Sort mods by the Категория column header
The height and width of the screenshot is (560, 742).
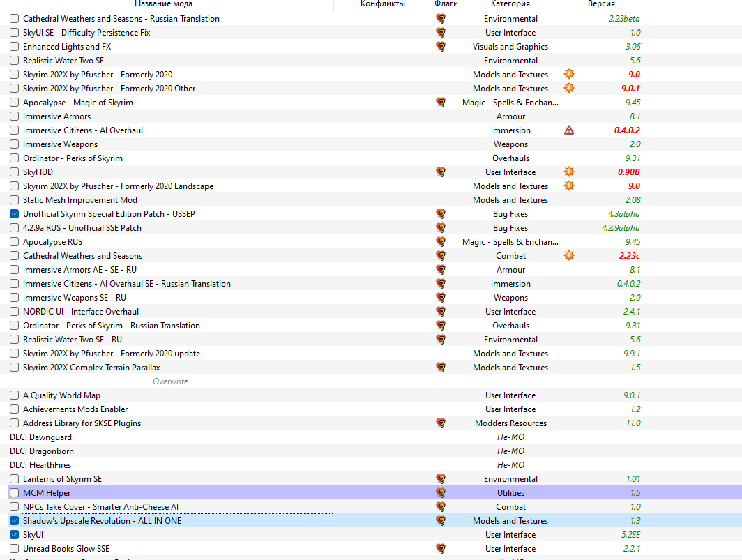tap(510, 4)
